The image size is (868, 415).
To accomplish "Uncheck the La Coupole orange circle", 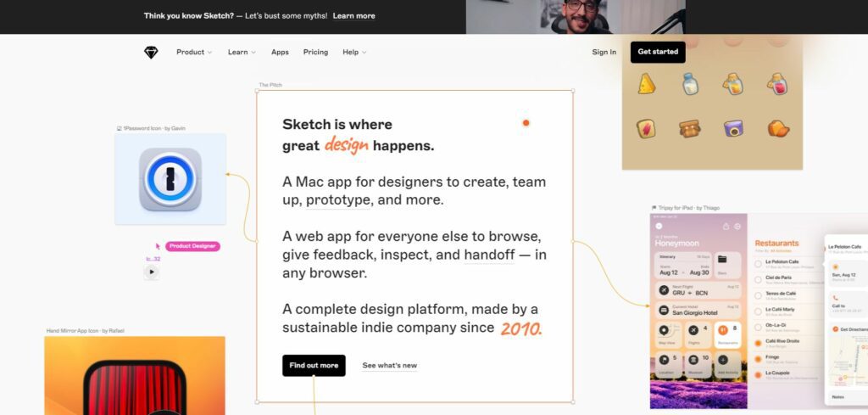I will (x=759, y=375).
